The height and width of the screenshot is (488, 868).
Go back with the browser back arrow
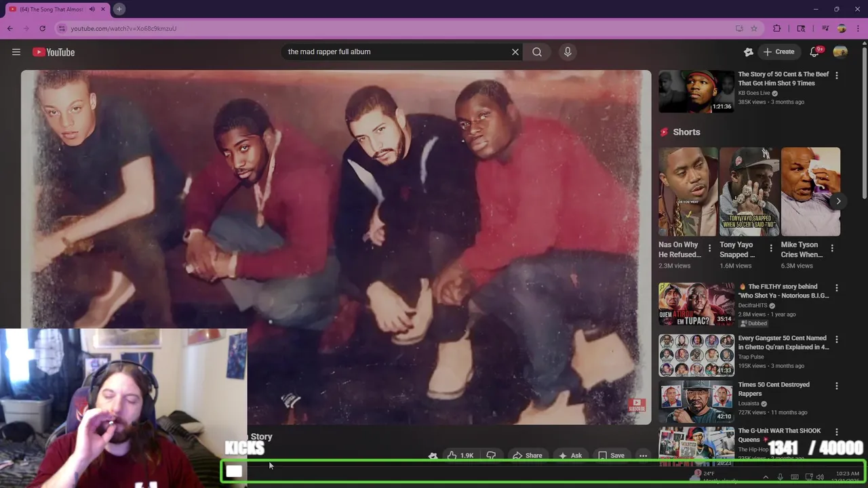click(10, 28)
